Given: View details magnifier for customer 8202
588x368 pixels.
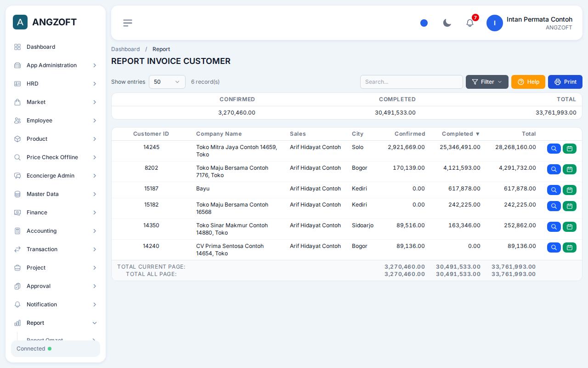Looking at the screenshot, I should pyautogui.click(x=554, y=169).
